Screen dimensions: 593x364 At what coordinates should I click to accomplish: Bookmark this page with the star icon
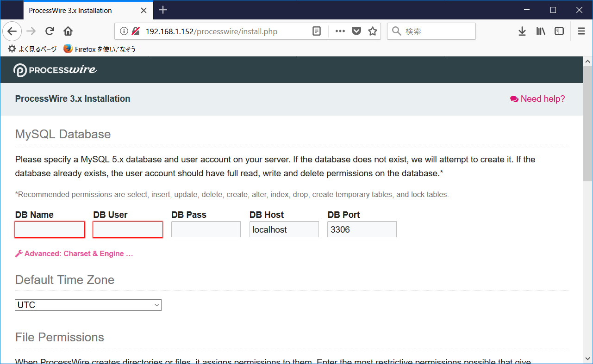click(x=373, y=31)
